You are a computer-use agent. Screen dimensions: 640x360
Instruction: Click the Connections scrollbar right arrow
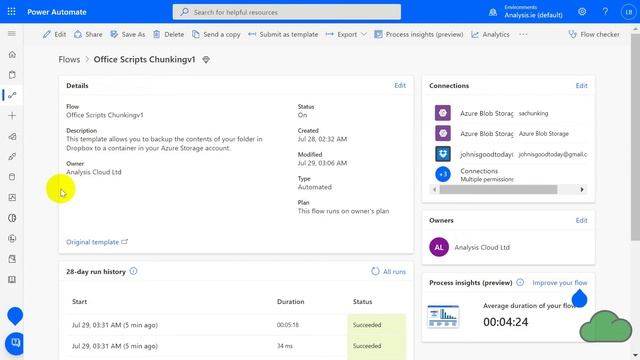pos(582,189)
